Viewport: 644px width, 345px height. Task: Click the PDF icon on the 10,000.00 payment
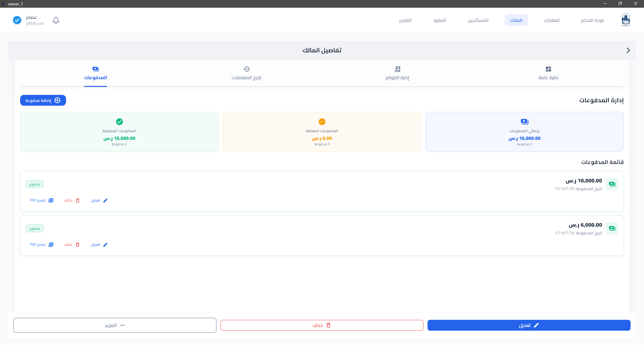pos(51,200)
